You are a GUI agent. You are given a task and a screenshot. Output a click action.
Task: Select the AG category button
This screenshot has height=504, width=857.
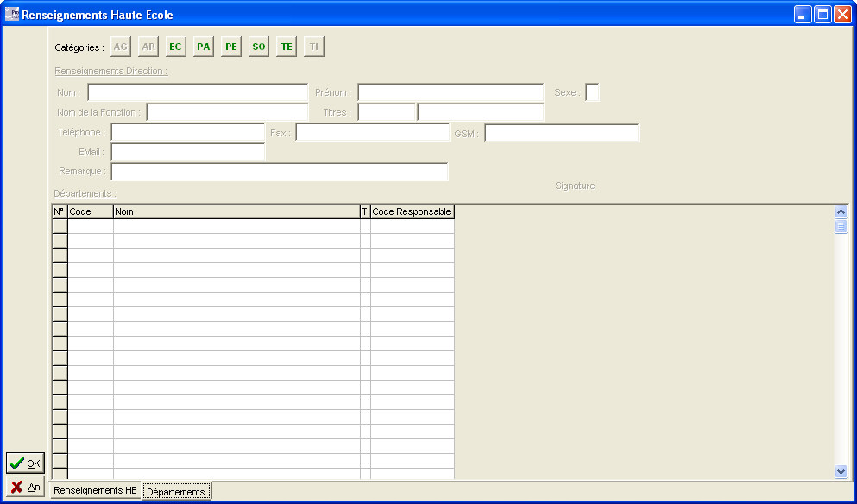(121, 47)
